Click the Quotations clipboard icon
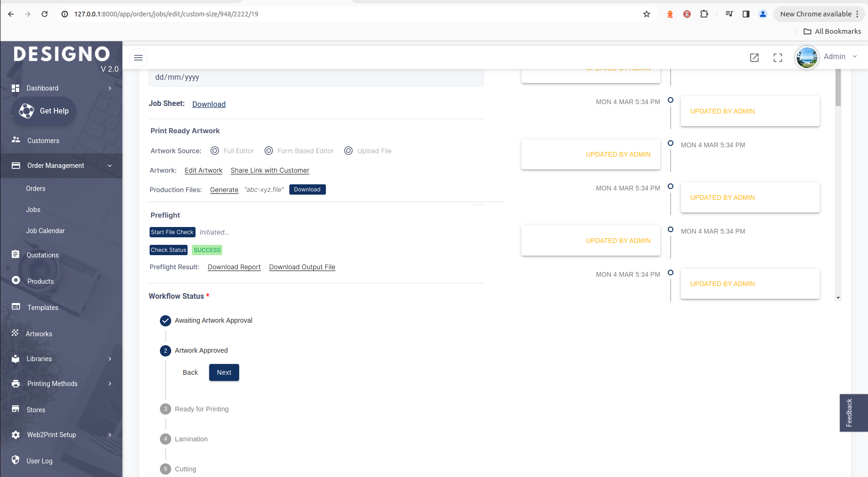The height and width of the screenshot is (477, 868). point(15,254)
